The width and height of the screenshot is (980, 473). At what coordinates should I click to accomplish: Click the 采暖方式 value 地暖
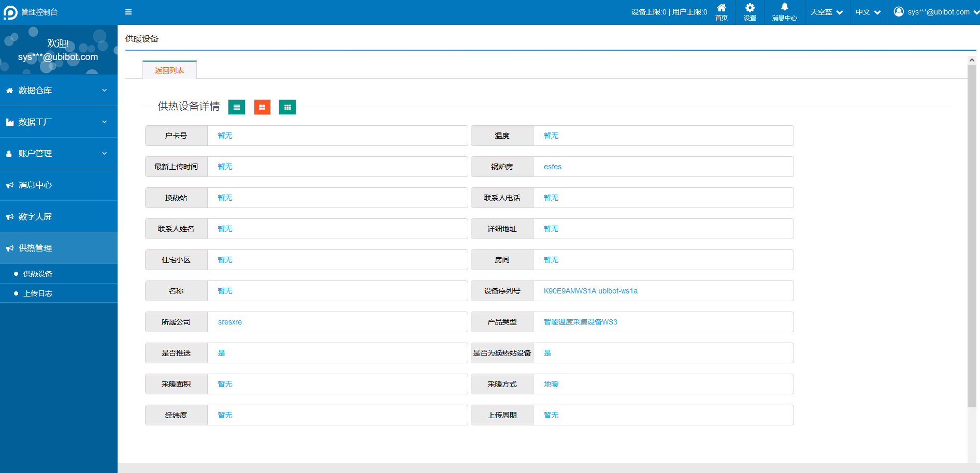point(551,384)
